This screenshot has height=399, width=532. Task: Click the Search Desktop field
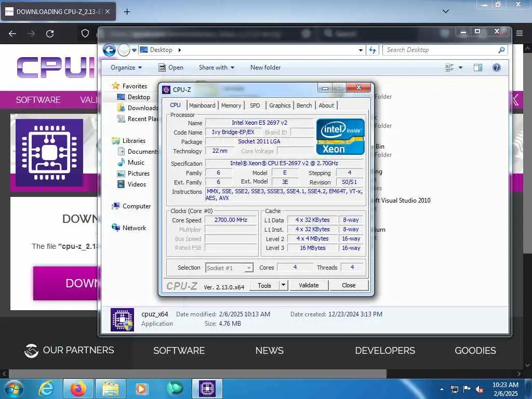point(445,50)
